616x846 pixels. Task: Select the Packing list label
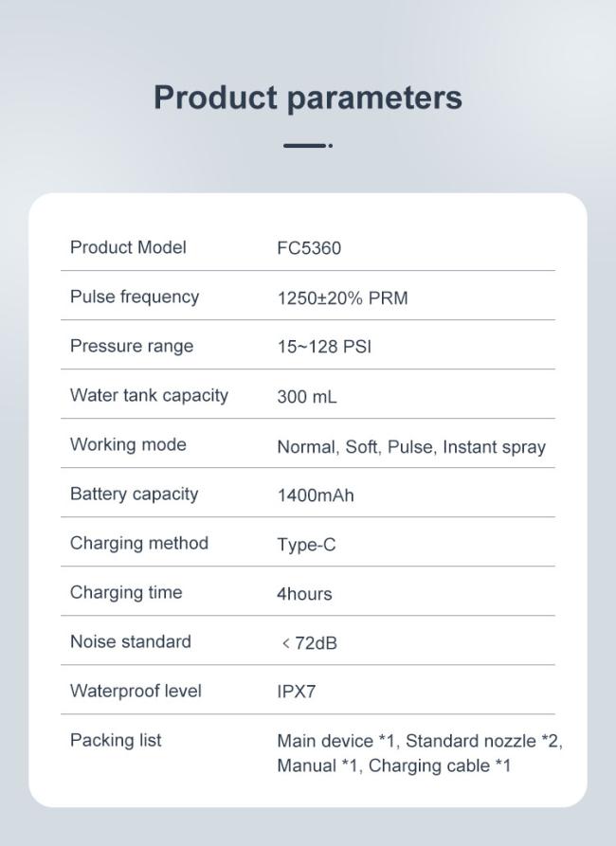pos(116,740)
